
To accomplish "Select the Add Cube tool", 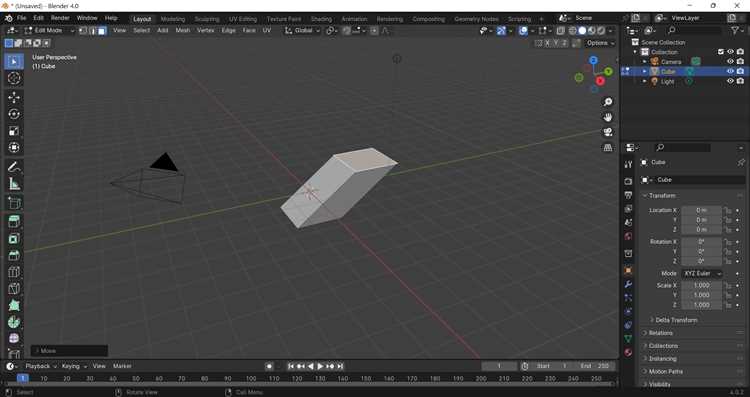I will (x=14, y=203).
